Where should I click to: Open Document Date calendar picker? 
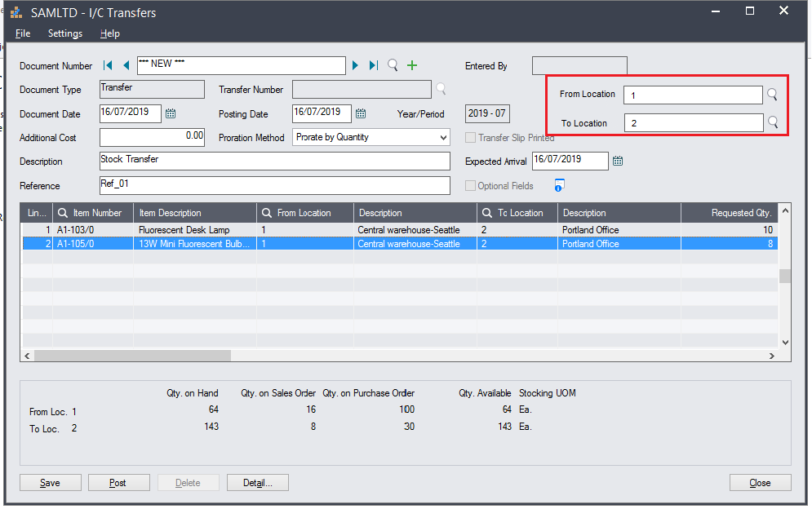click(171, 113)
